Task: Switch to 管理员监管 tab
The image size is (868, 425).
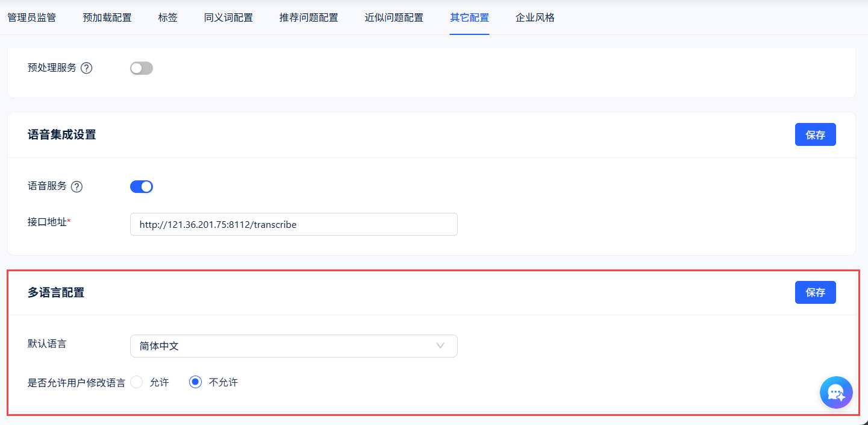Action: (31, 17)
